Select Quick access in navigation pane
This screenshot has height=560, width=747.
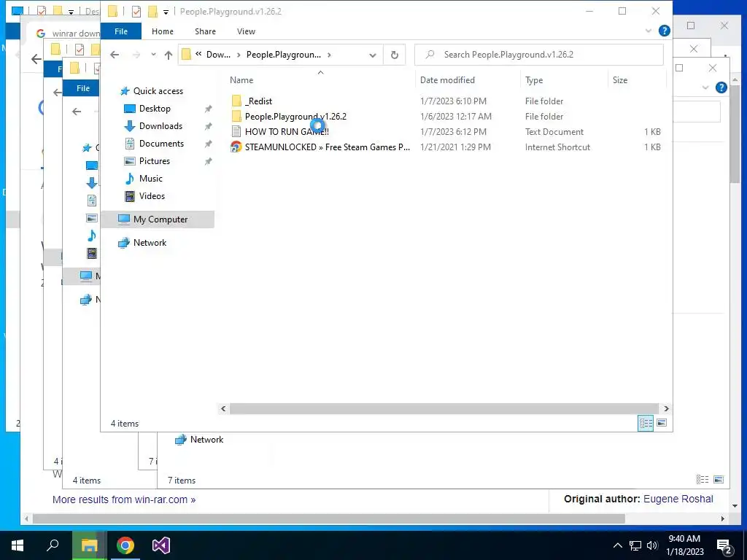pos(158,91)
